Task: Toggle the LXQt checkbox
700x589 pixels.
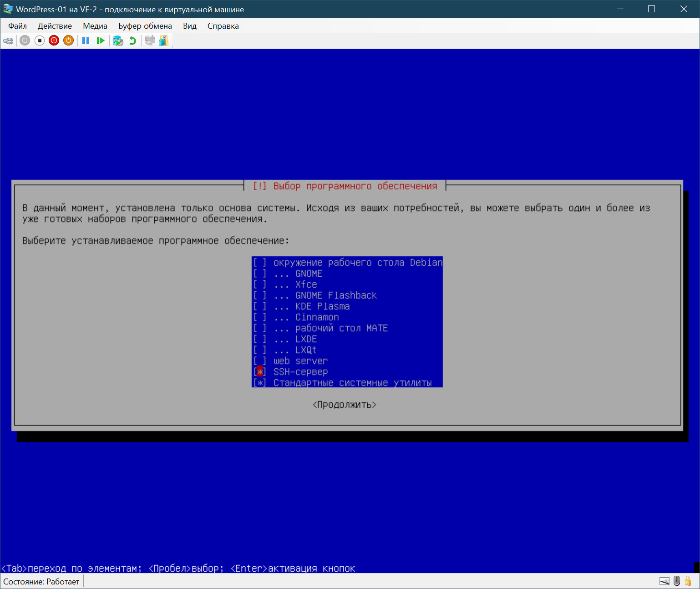Action: click(x=260, y=350)
